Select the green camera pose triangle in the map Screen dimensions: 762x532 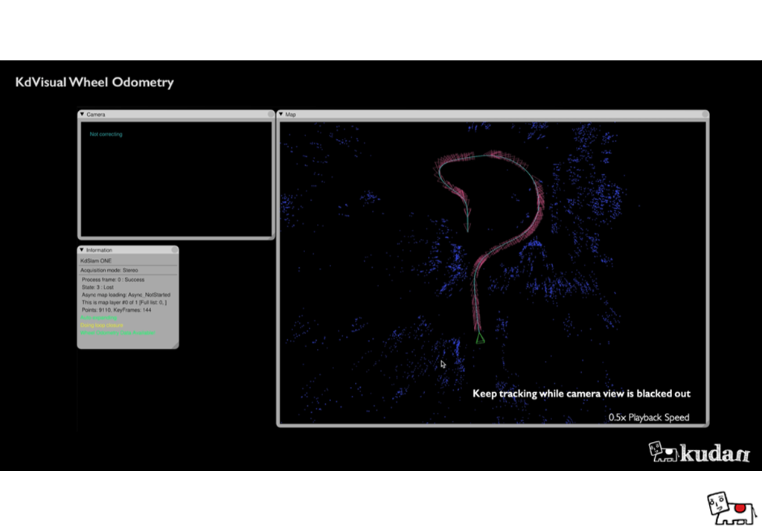pyautogui.click(x=480, y=339)
